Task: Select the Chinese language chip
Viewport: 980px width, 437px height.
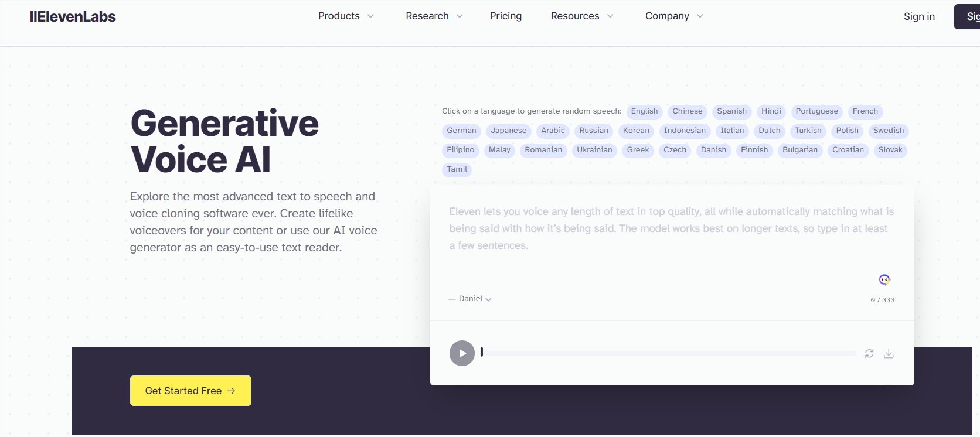Action: pyautogui.click(x=687, y=111)
